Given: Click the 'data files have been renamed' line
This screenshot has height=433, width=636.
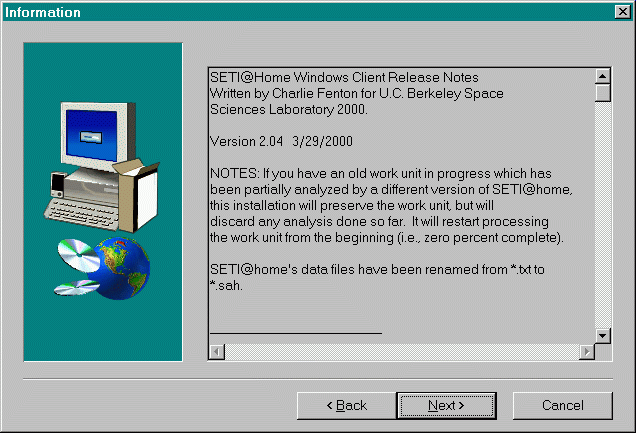Looking at the screenshot, I should 377,270.
